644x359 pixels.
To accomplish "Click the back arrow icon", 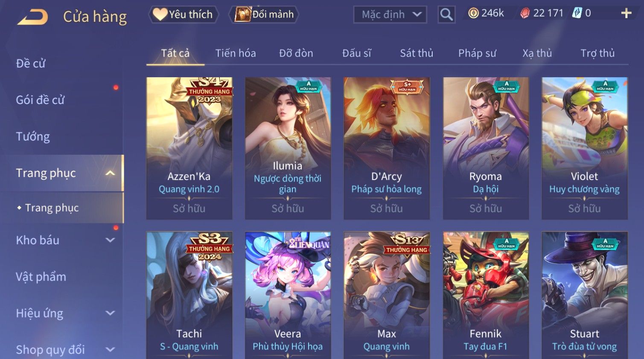I will coord(32,17).
